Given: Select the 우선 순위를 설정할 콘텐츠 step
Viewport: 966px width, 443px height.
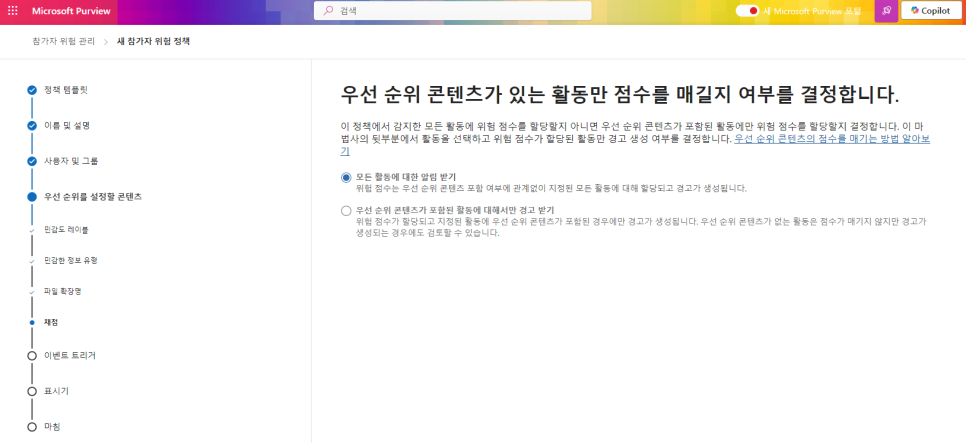Looking at the screenshot, I should 93,197.
